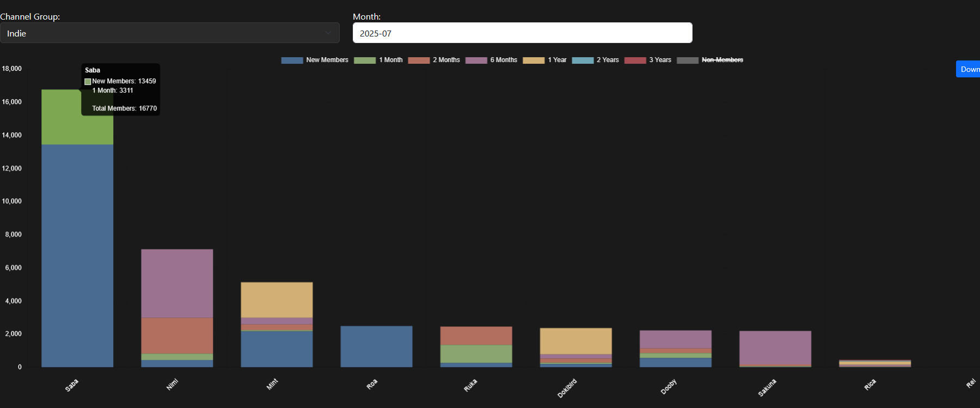
Task: Toggle the 6 Months legend color box
Action: pos(476,60)
